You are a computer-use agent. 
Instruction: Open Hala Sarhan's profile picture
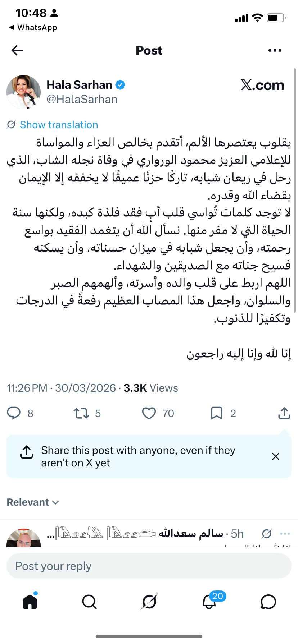click(23, 92)
